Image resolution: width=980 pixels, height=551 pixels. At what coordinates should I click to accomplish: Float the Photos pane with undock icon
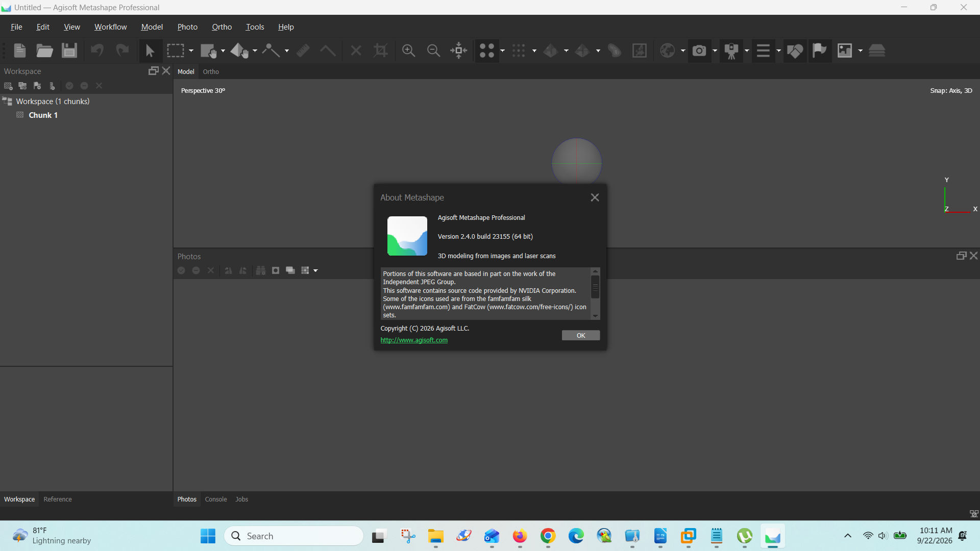click(961, 256)
